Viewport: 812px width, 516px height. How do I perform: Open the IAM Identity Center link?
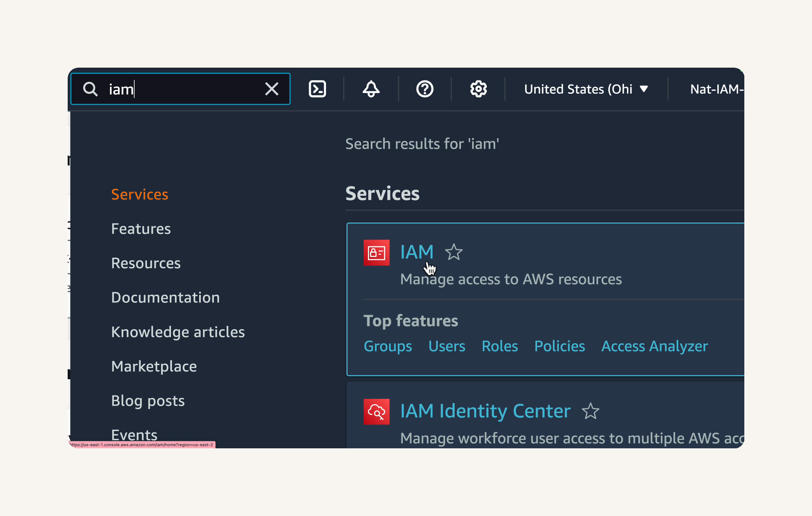[x=485, y=411]
